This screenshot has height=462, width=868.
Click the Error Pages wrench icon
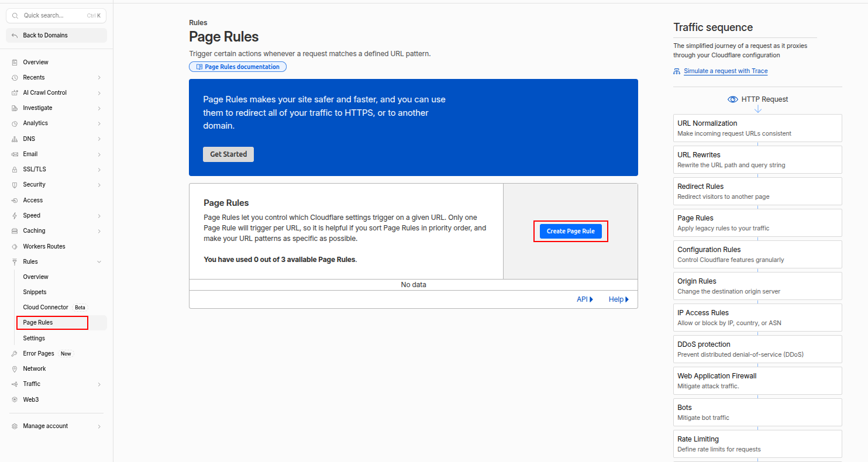pos(15,353)
